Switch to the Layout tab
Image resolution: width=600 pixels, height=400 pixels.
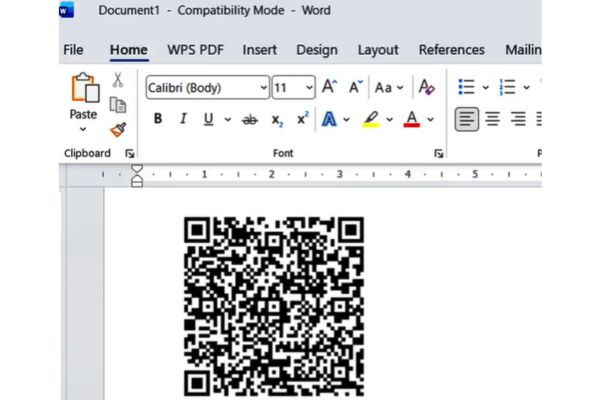[378, 50]
